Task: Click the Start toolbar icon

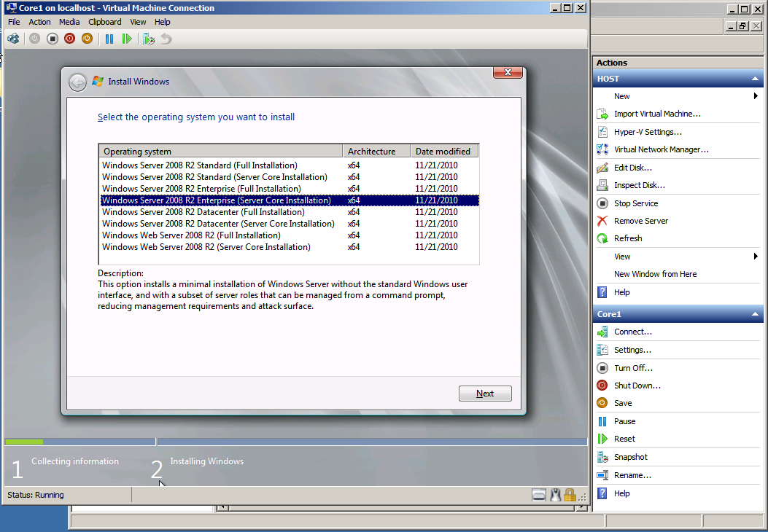Action: (34, 39)
